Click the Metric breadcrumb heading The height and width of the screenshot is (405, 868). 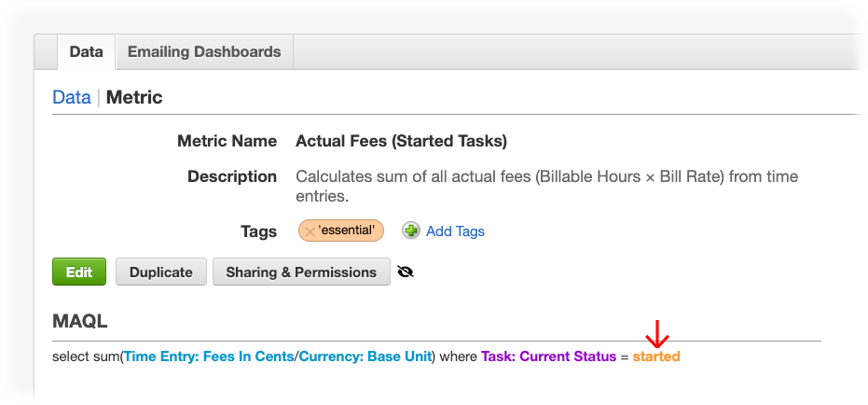tap(134, 97)
